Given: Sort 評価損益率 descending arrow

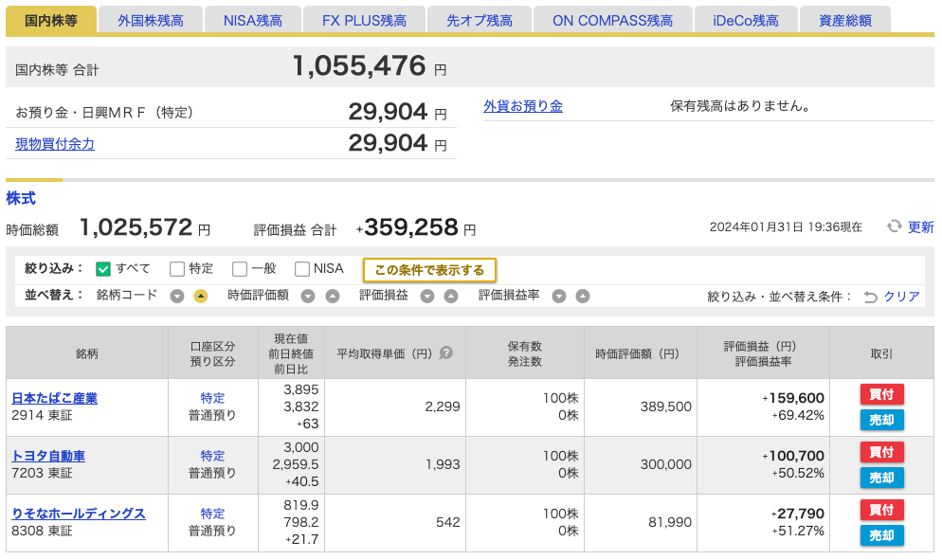Looking at the screenshot, I should pyautogui.click(x=559, y=297).
